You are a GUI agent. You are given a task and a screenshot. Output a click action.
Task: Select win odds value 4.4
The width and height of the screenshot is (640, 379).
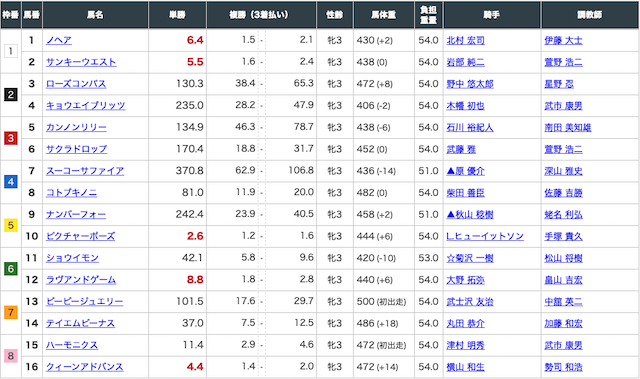(195, 367)
